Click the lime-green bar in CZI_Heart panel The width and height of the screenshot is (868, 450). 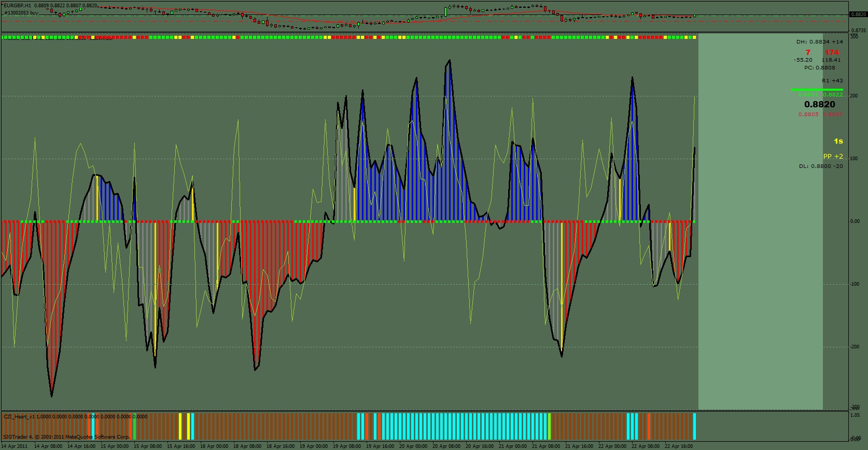click(x=549, y=426)
